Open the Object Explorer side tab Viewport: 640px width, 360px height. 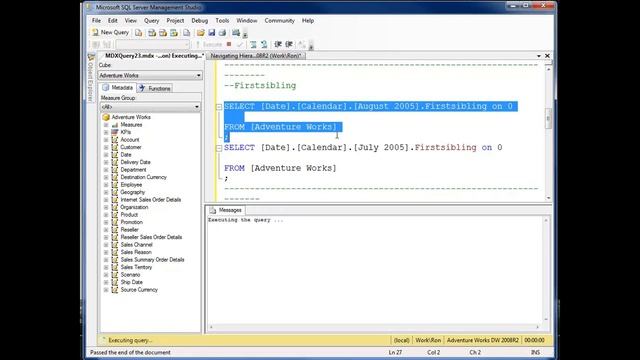pyautogui.click(x=91, y=77)
